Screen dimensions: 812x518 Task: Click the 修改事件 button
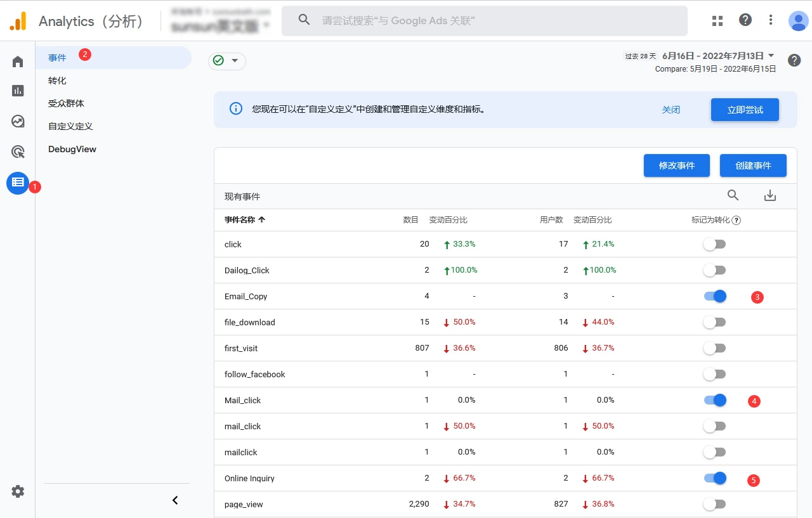[676, 165]
